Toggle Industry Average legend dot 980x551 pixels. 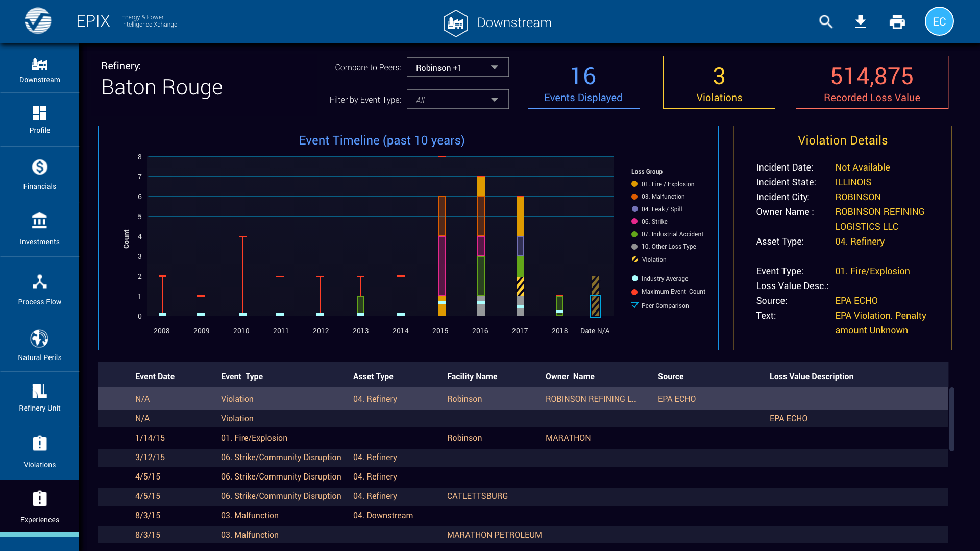tap(635, 279)
